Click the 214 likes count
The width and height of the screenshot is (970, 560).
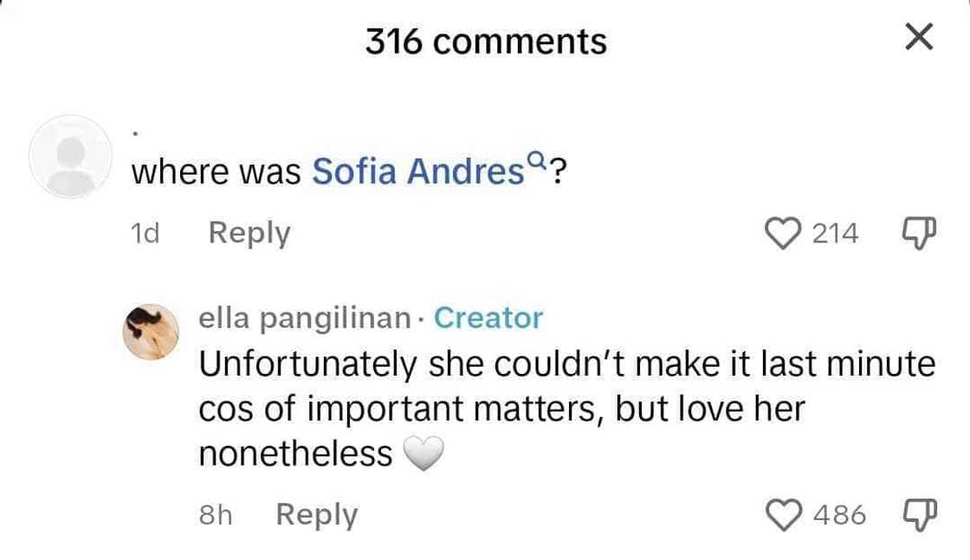[836, 233]
